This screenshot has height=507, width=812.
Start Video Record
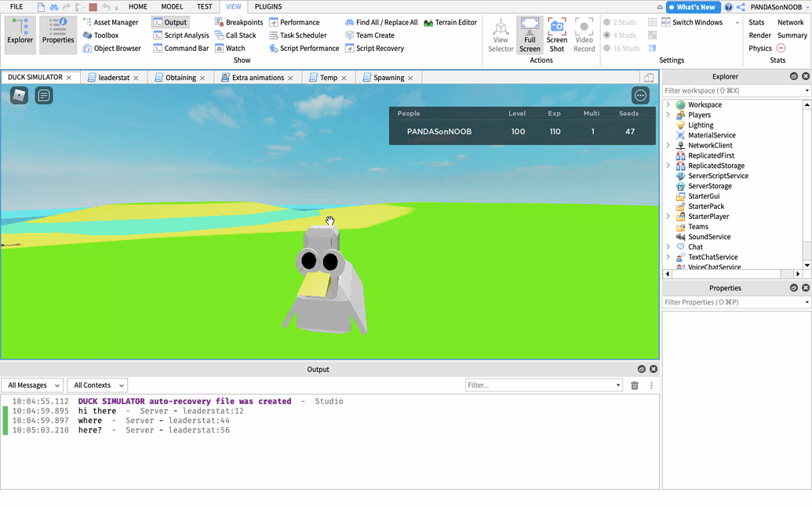(584, 35)
